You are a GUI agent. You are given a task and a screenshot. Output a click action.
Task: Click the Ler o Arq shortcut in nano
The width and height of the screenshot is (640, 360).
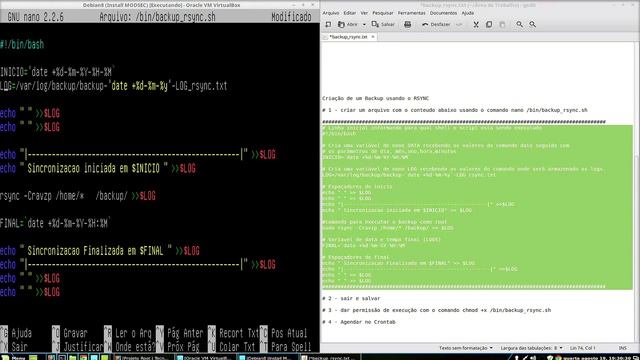tap(128, 333)
